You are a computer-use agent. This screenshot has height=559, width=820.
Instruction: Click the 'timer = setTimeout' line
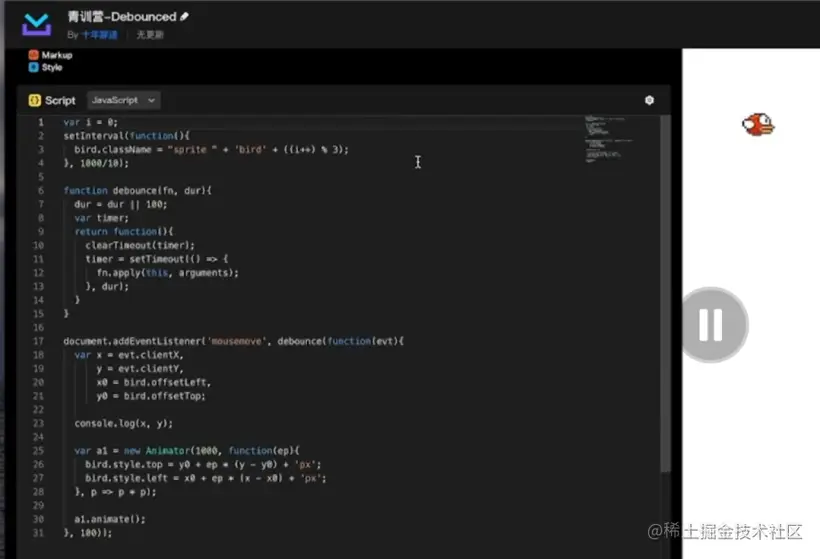156,259
